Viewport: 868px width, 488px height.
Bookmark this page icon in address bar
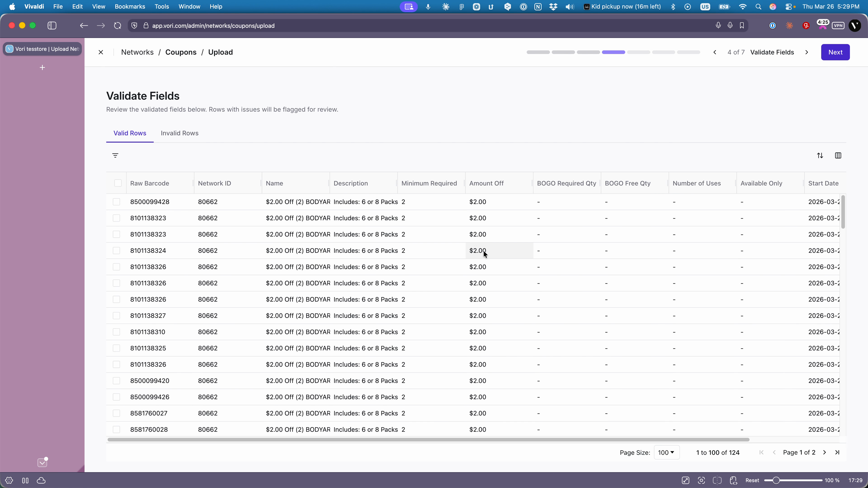pos(742,26)
